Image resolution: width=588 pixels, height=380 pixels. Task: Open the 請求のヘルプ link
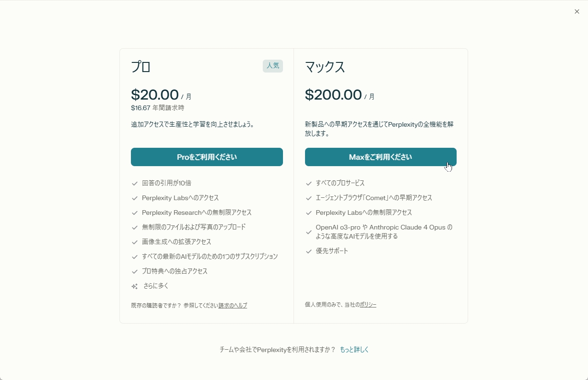pyautogui.click(x=233, y=306)
